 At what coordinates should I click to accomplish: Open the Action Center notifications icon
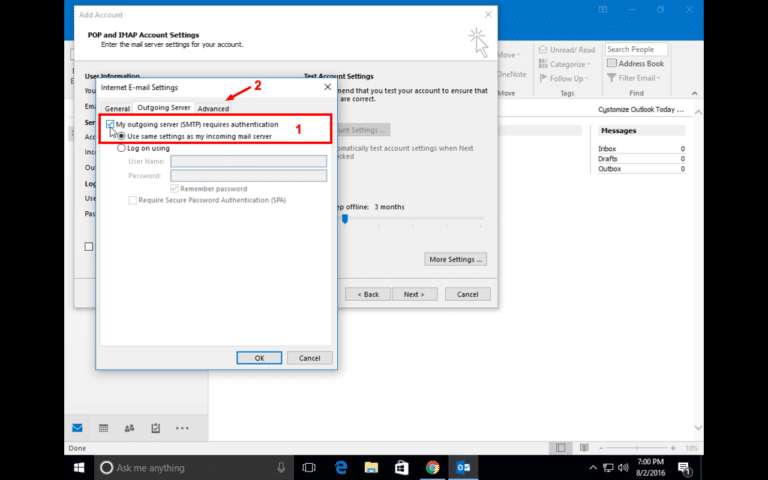tap(684, 468)
